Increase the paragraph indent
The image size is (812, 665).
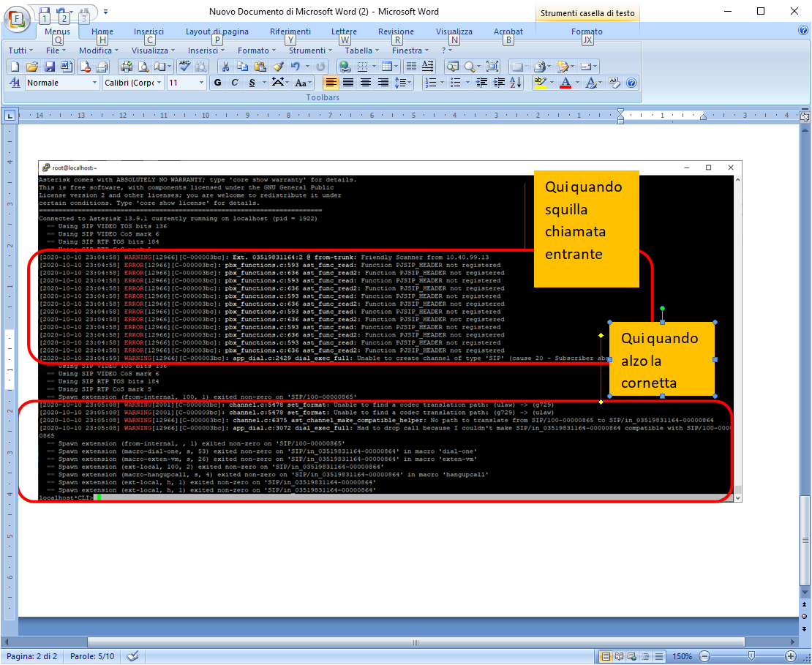(499, 83)
